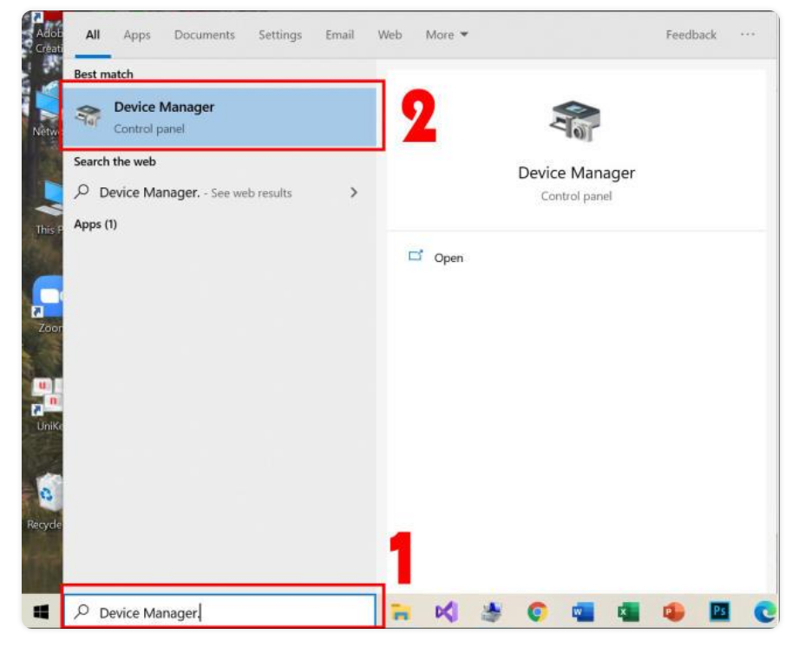This screenshot has height=647, width=812.
Task: Open File Explorer from the taskbar
Action: click(400, 612)
